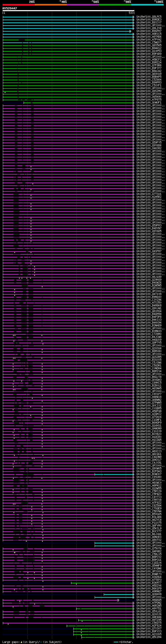Image resolution: width=166 pixels, height=644 pixels.
Task: Click the orange ~40% identity legend segment
Action: (51, 4)
